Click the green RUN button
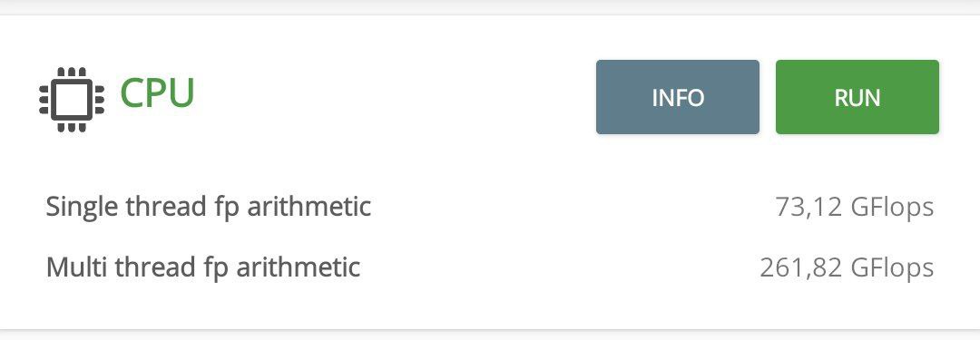 point(857,97)
